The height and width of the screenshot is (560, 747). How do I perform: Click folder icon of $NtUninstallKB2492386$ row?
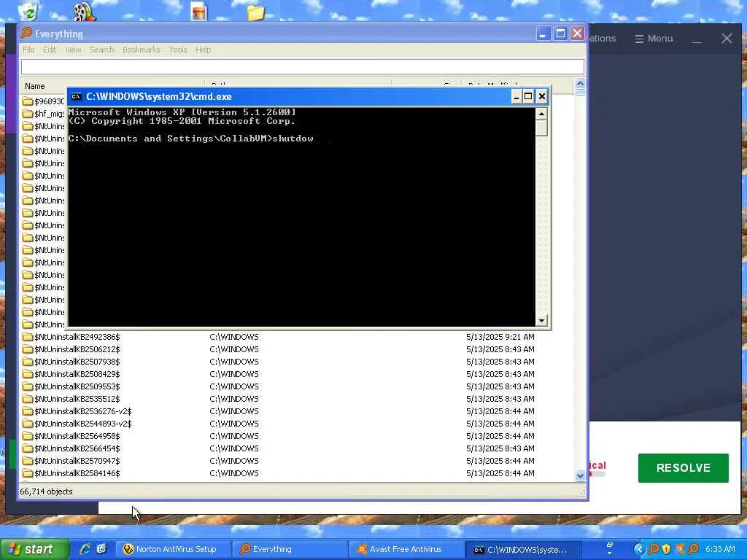[x=28, y=337]
